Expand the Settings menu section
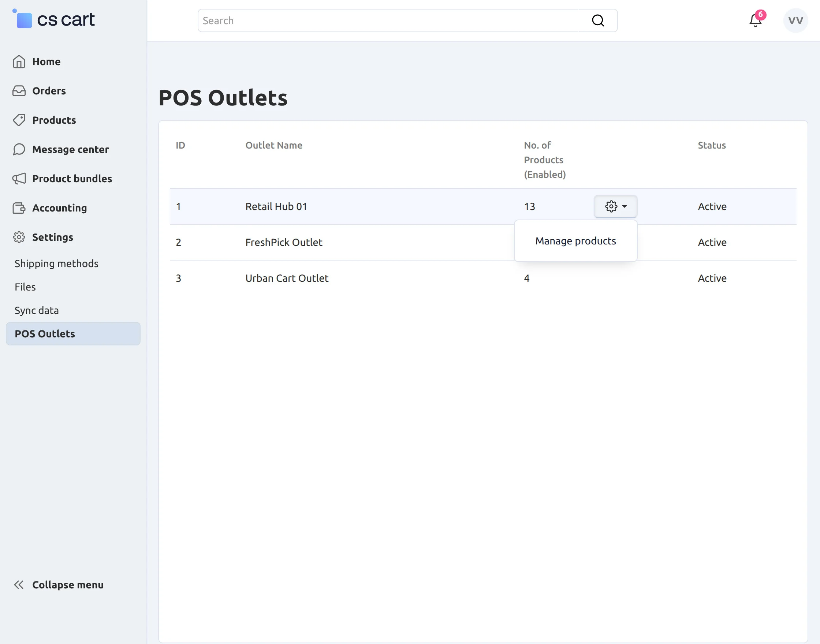This screenshot has height=644, width=820. (x=52, y=237)
